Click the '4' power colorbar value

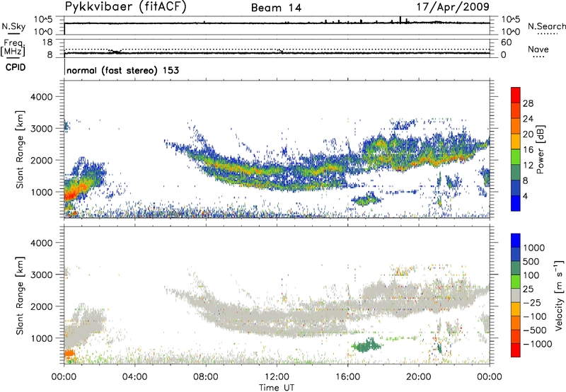click(x=525, y=196)
